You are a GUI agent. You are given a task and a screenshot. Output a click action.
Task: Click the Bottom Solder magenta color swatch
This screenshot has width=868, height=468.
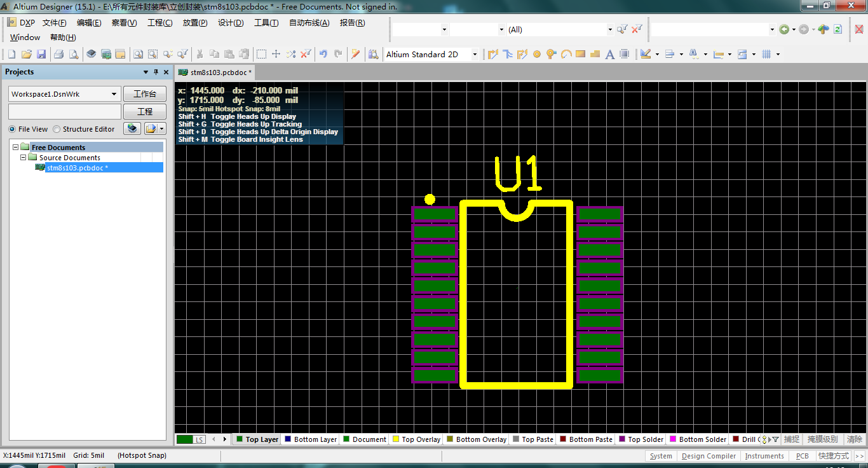click(x=674, y=439)
